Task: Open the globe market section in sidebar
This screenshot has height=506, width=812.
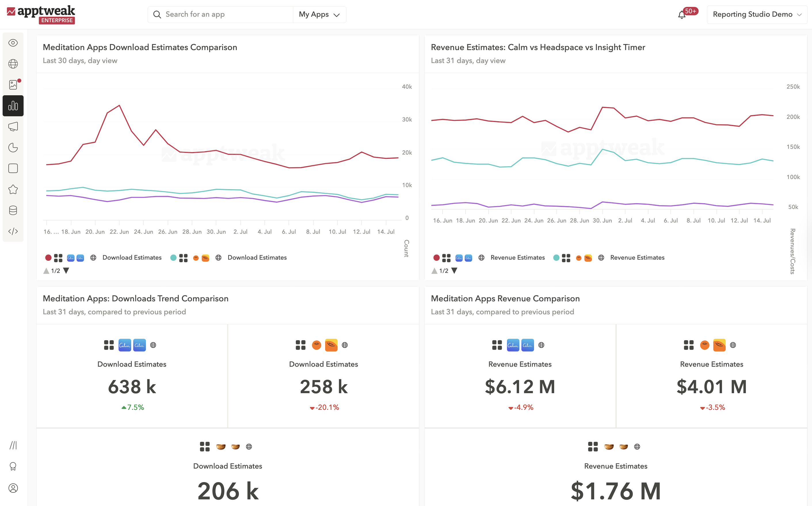Action: (x=13, y=64)
